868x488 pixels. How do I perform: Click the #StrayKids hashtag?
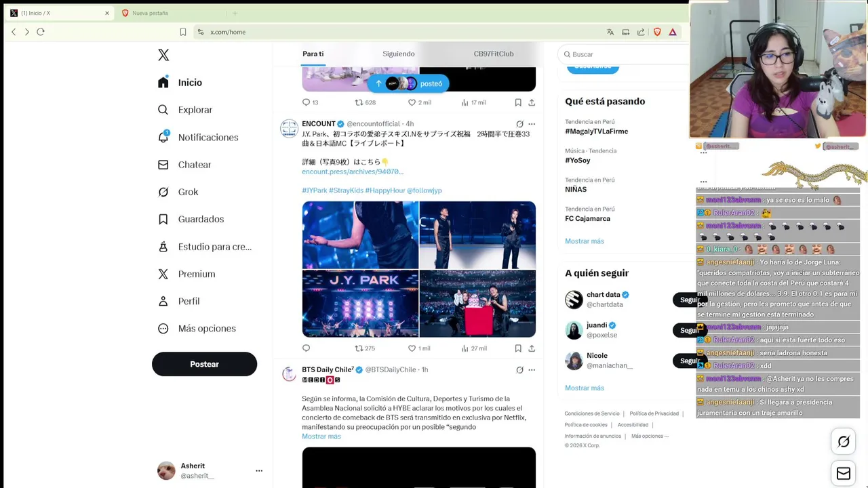pyautogui.click(x=346, y=190)
